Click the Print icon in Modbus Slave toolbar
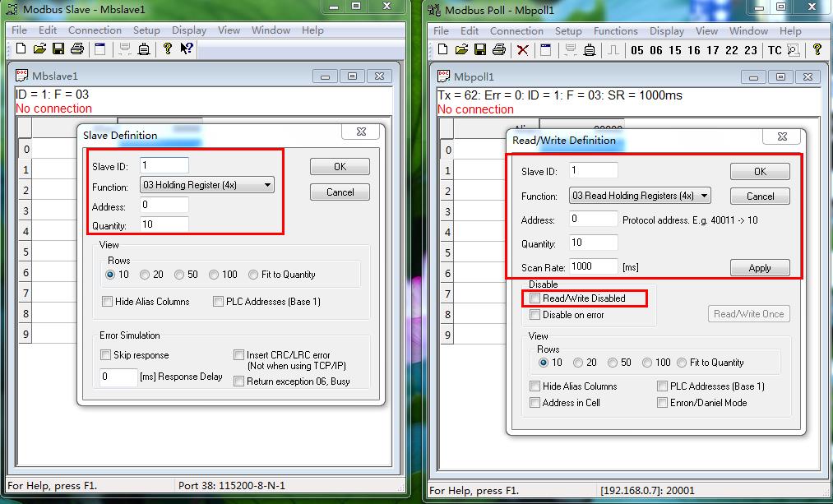 76,49
